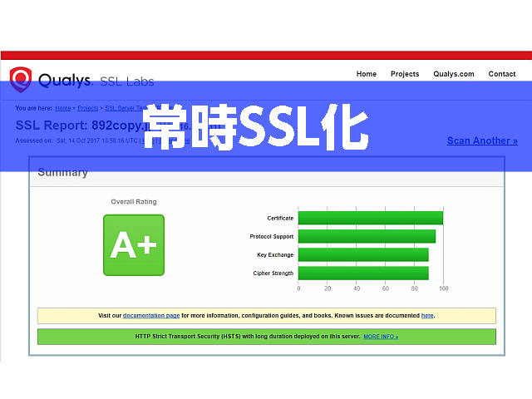Screen dimensions: 532x399
Task: Click the 'Cipher Strength' chart label
Action: [x=273, y=273]
